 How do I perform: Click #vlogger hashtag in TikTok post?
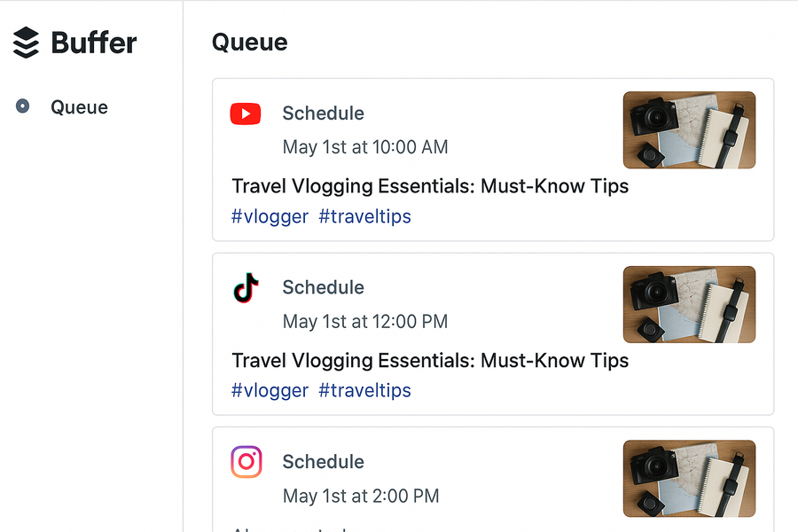[270, 390]
